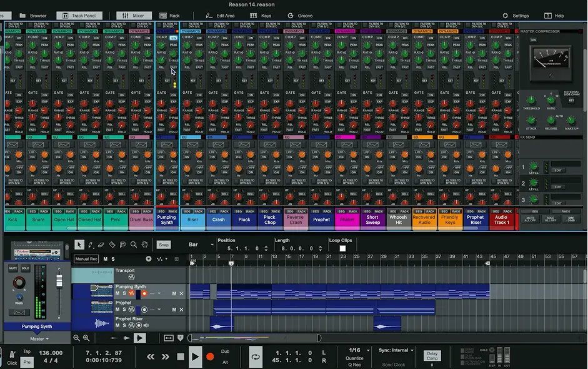
Task: Toggle record enable on Prophet track
Action: 144,310
